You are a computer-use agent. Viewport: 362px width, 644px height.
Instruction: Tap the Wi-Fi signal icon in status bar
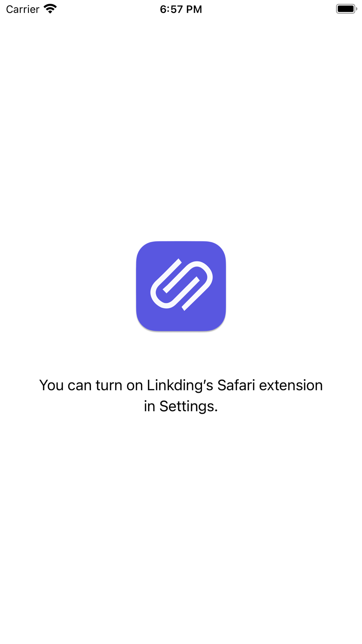coord(50,9)
